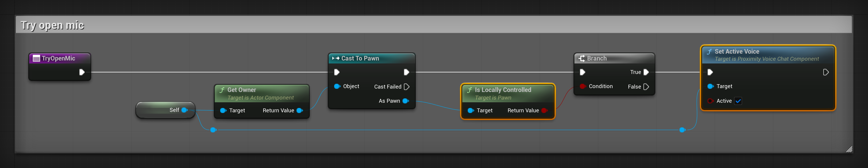Image resolution: width=868 pixels, height=168 pixels.
Task: Select Set Active Voice node header
Action: (x=768, y=55)
